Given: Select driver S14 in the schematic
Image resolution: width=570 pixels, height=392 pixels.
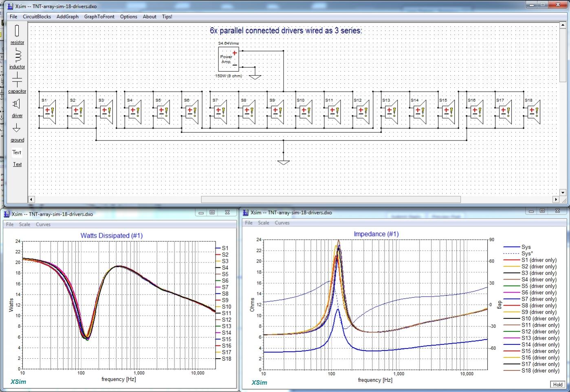Looking at the screenshot, I should (420, 112).
